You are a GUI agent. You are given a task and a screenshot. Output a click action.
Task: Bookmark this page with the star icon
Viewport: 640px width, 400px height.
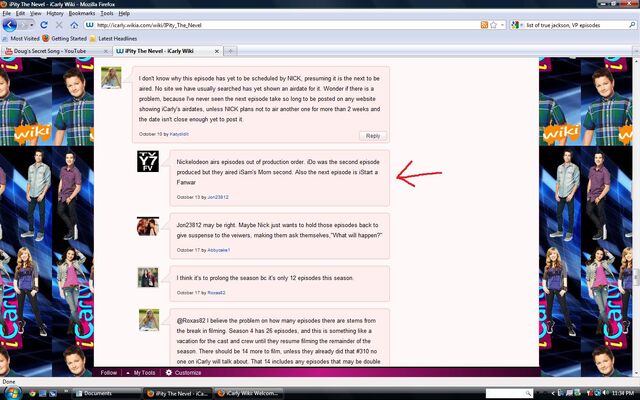pos(493,25)
